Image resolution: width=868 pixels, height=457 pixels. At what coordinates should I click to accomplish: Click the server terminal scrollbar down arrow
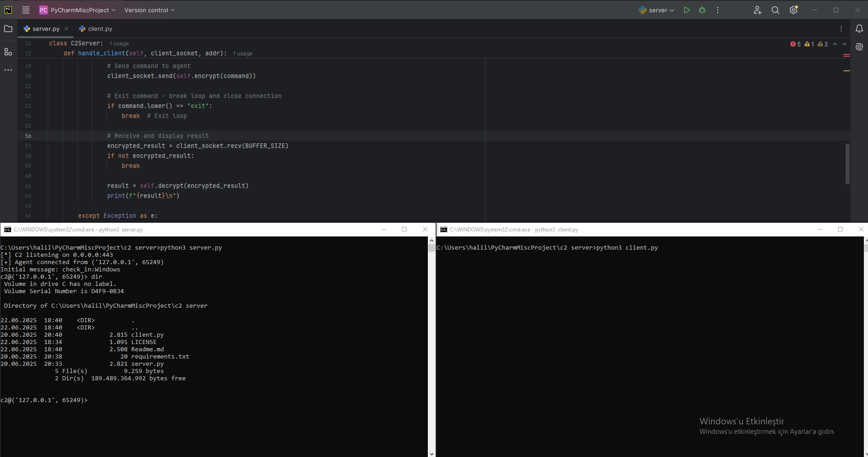point(431,452)
